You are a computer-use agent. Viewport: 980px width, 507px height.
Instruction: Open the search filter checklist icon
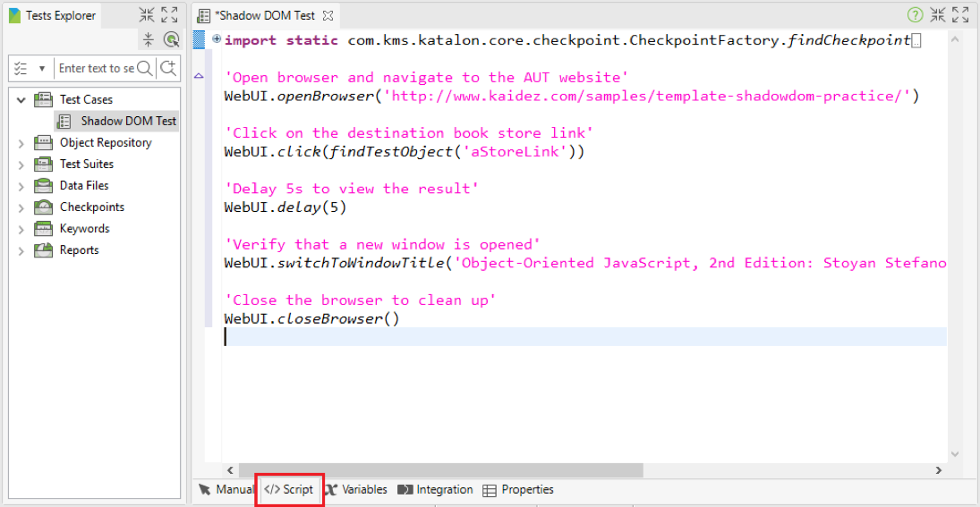click(21, 68)
